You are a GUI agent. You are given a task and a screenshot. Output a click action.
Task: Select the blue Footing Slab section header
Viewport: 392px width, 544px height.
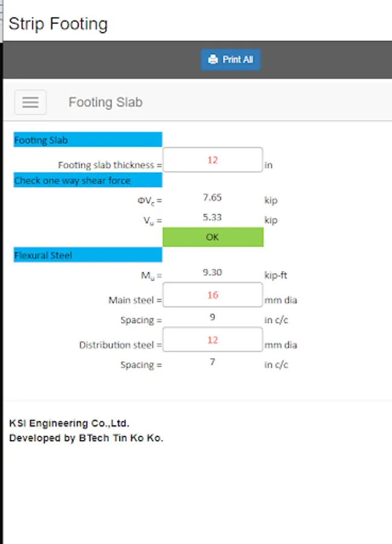click(88, 140)
